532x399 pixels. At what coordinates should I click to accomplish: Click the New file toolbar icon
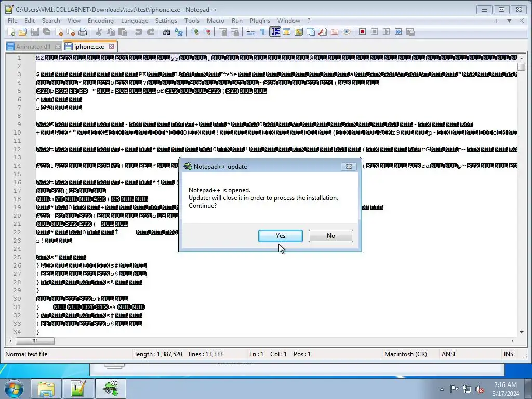(x=11, y=32)
